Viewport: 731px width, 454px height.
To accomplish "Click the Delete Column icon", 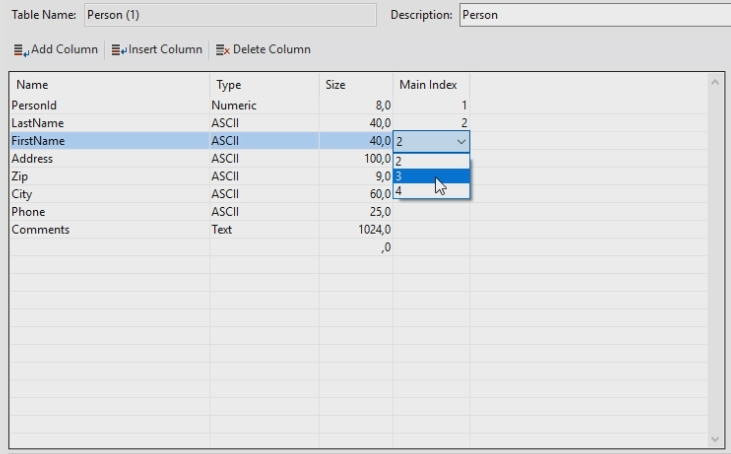I will click(223, 50).
